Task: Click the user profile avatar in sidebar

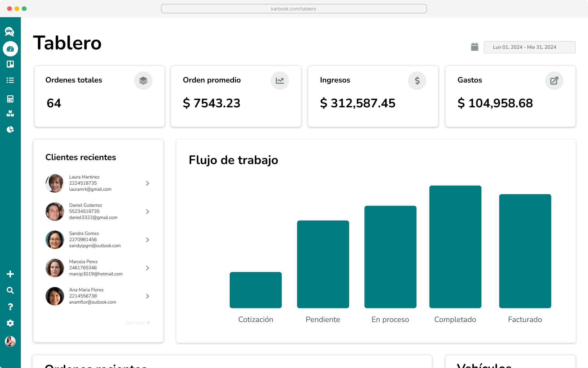Action: pos(10,341)
